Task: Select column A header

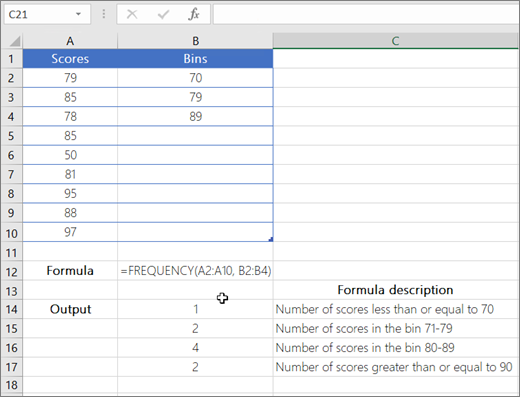Action: [x=70, y=41]
